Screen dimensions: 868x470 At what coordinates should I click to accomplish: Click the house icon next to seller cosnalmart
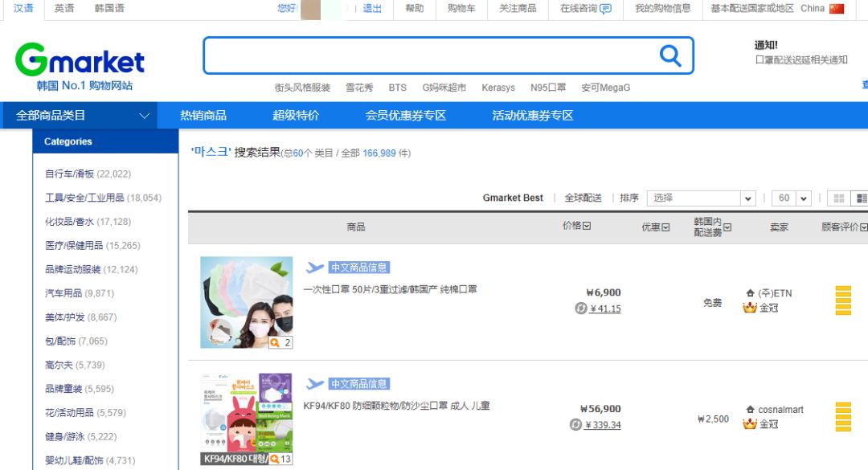[x=750, y=409]
